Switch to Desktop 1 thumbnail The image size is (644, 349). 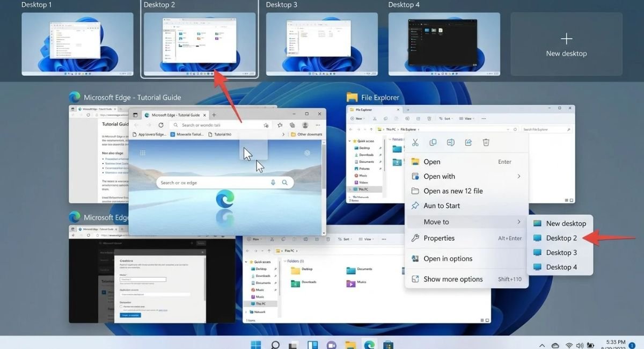click(x=77, y=44)
